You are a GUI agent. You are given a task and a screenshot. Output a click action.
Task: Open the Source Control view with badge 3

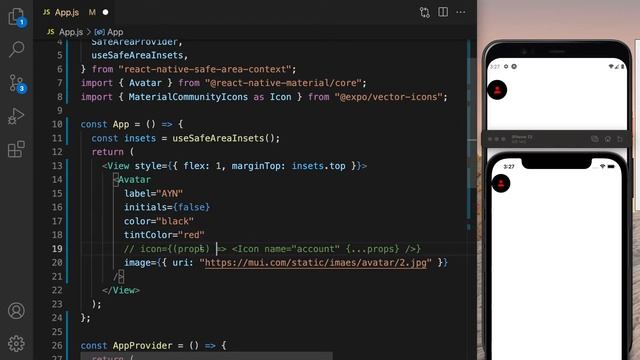(x=17, y=83)
